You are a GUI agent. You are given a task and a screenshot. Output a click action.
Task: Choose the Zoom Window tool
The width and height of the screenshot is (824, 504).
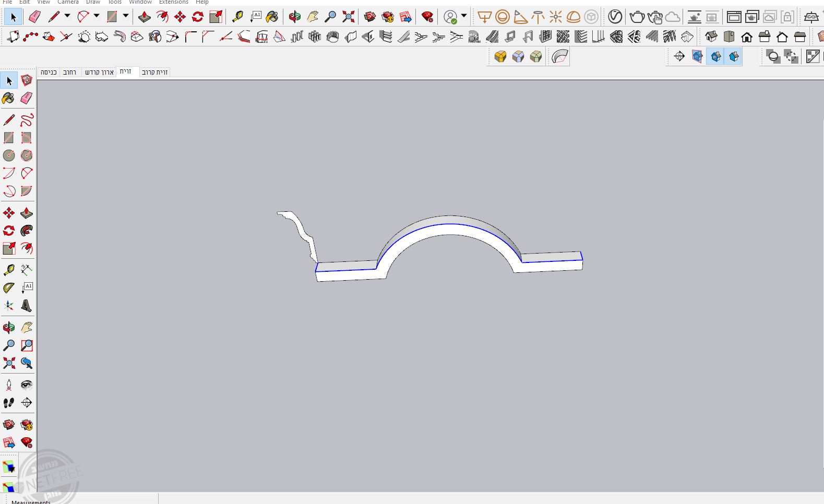pos(27,345)
